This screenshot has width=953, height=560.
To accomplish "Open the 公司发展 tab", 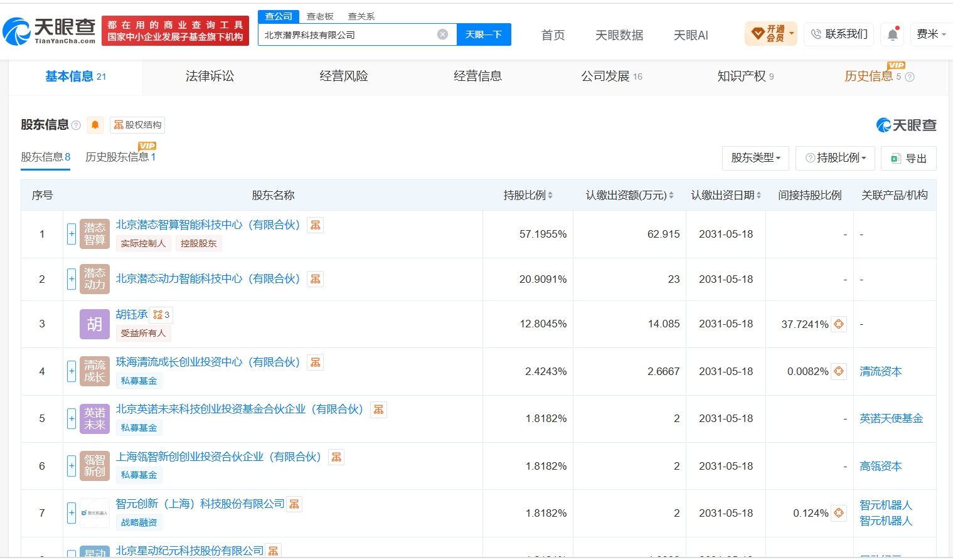I will [612, 77].
